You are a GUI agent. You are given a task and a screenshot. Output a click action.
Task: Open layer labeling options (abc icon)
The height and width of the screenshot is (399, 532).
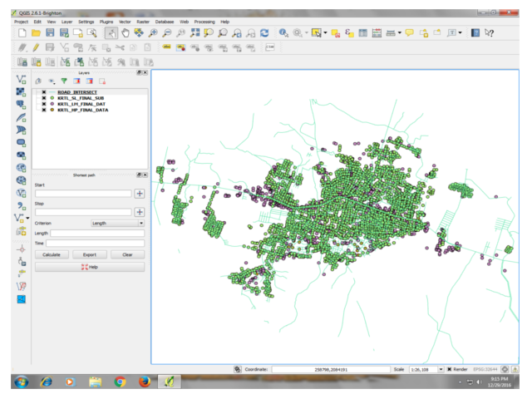(166, 47)
